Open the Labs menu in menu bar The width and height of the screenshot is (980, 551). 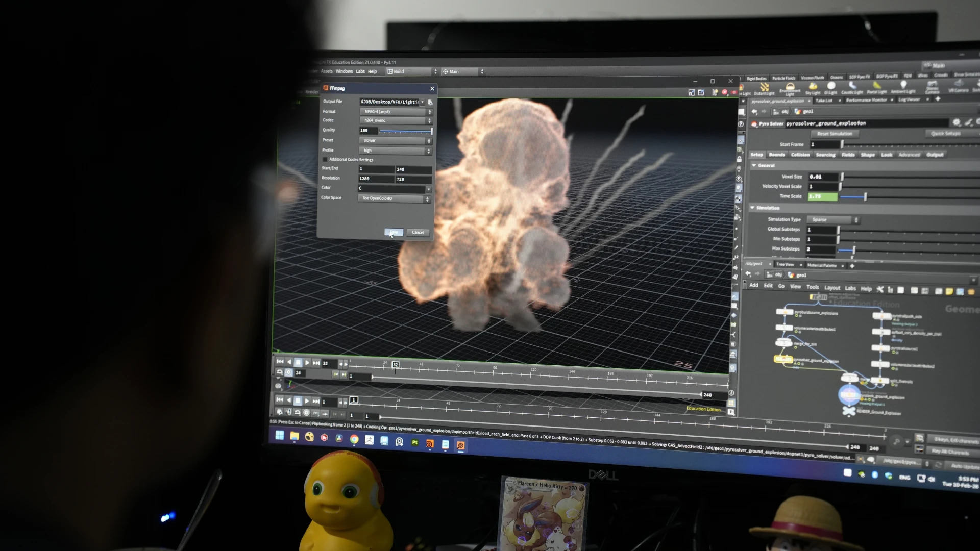click(x=360, y=71)
